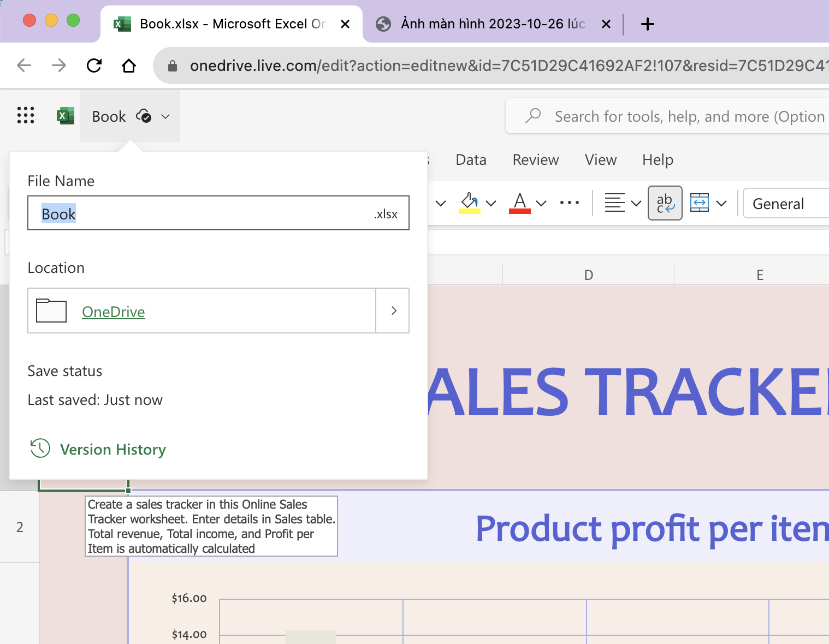Image resolution: width=829 pixels, height=644 pixels.
Task: Click the $16.00 chart axis label
Action: (189, 598)
